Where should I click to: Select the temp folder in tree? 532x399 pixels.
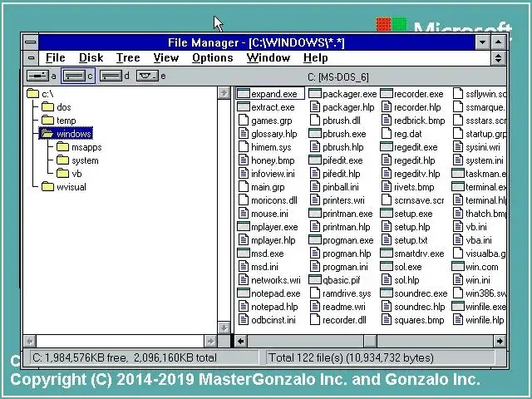point(59,121)
